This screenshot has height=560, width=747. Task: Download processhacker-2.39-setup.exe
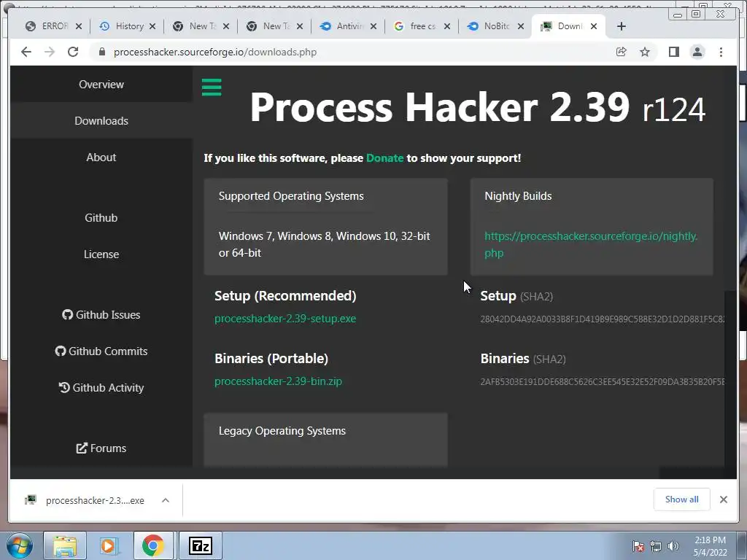[285, 319]
